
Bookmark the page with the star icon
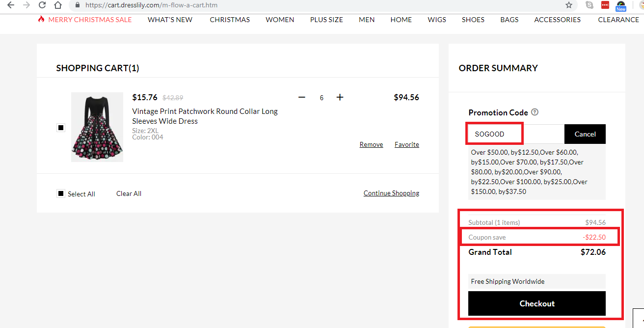[x=568, y=5]
